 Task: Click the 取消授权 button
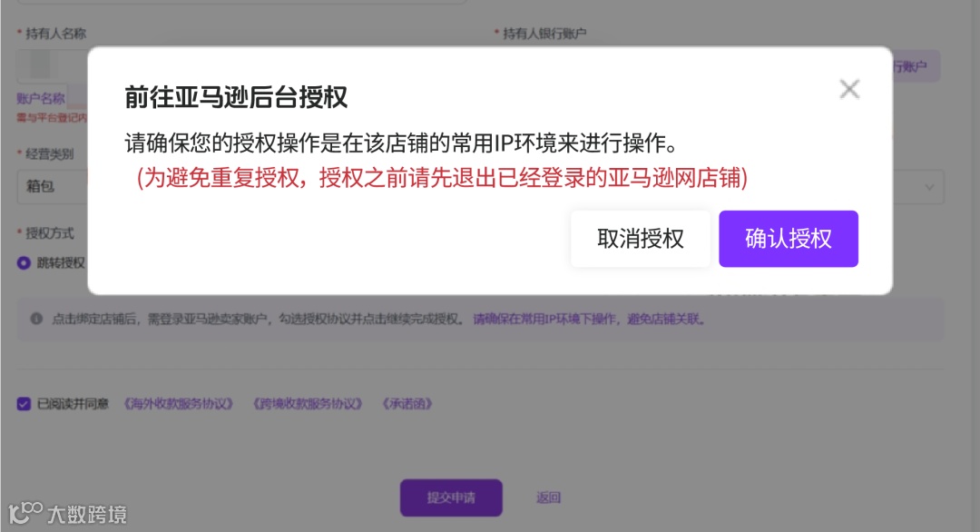[x=641, y=239]
